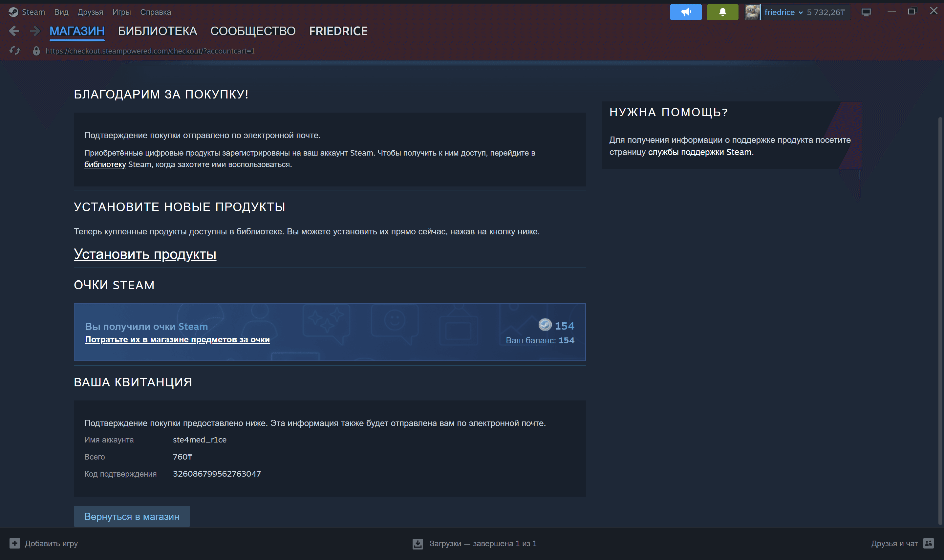Switch to Big Picture mode monitor icon

[866, 12]
